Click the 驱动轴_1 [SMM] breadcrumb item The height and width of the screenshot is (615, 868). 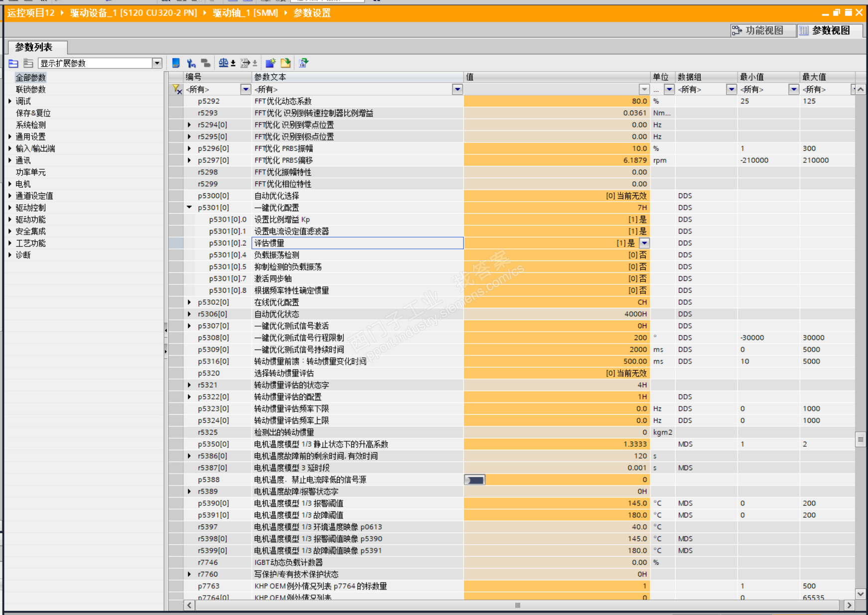245,13
